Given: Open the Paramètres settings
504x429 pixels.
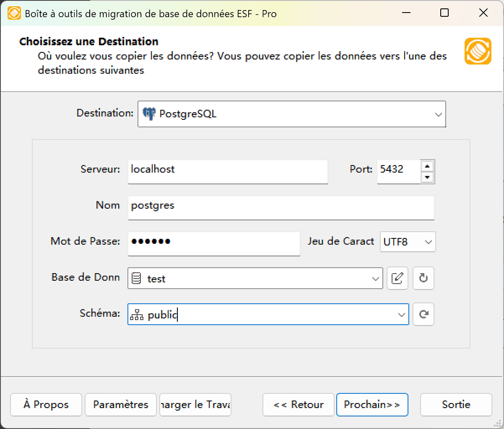Looking at the screenshot, I should pyautogui.click(x=120, y=405).
